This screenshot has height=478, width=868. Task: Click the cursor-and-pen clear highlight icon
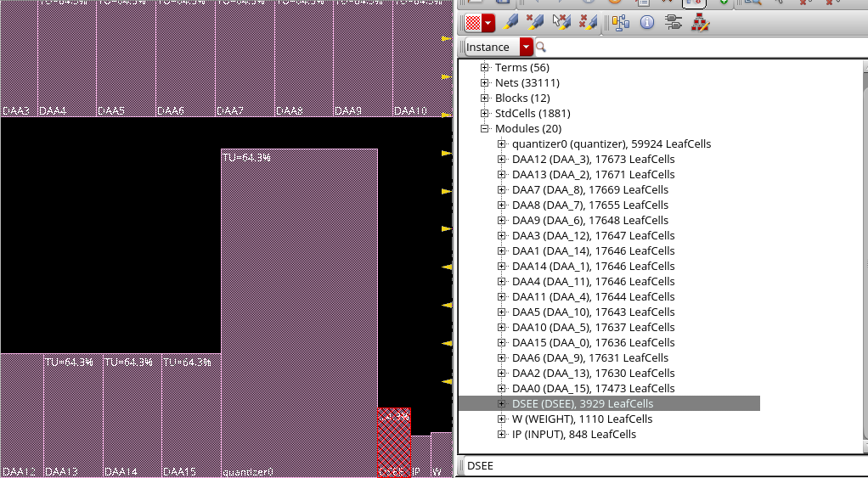click(561, 22)
